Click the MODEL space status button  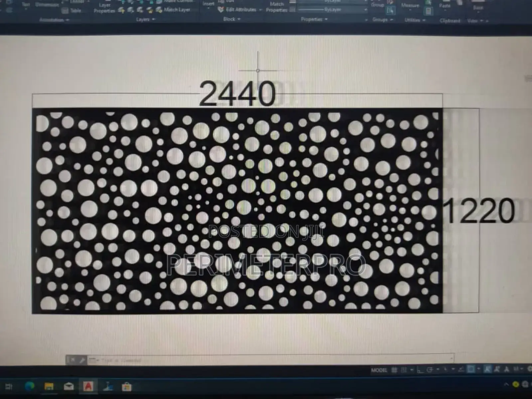[x=379, y=370]
